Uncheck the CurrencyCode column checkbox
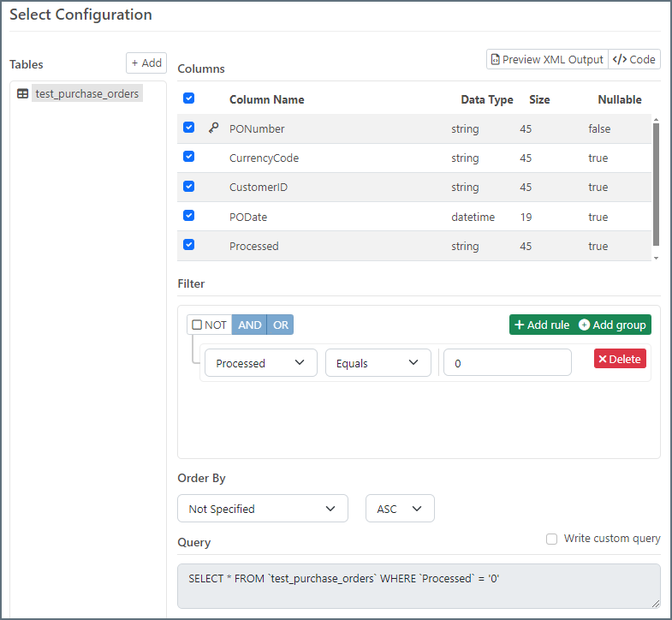672x620 pixels. point(189,158)
